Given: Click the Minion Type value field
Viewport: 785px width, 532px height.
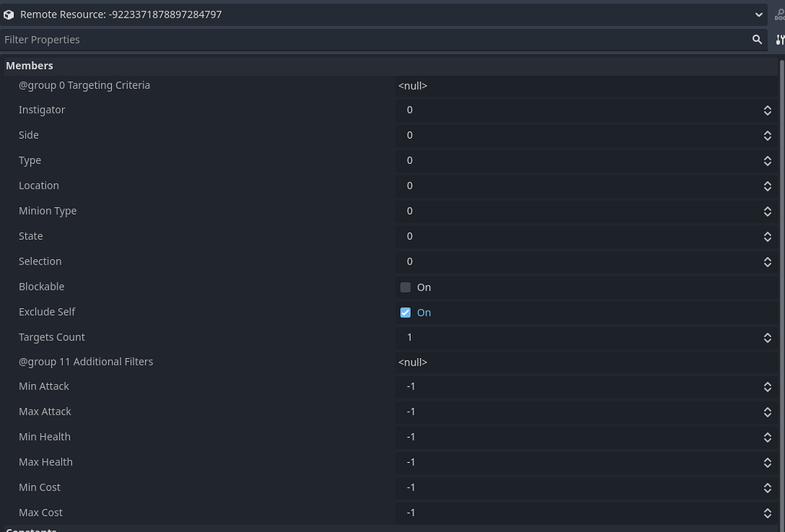Looking at the screenshot, I should [x=586, y=212].
